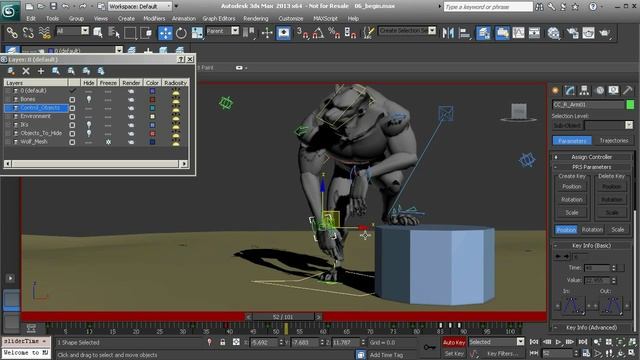Expand the Key Info (Advanced) rollout
This screenshot has width=640, height=360.
[x=592, y=327]
